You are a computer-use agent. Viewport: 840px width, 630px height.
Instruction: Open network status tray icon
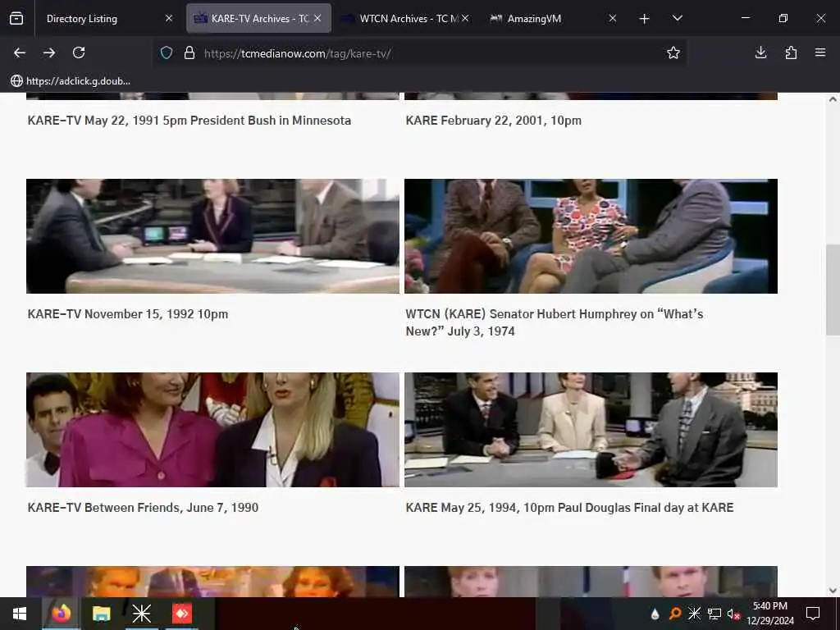[714, 614]
